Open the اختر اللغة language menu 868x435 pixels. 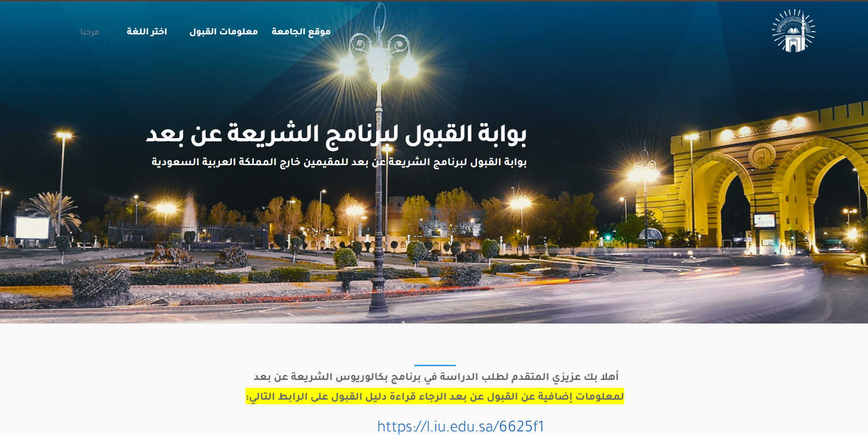pyautogui.click(x=147, y=31)
